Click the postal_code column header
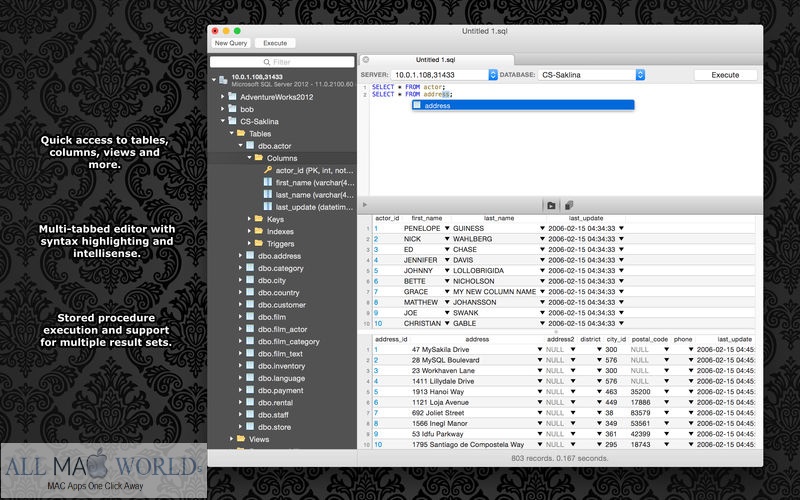Screen dimensions: 800x500 [649, 339]
